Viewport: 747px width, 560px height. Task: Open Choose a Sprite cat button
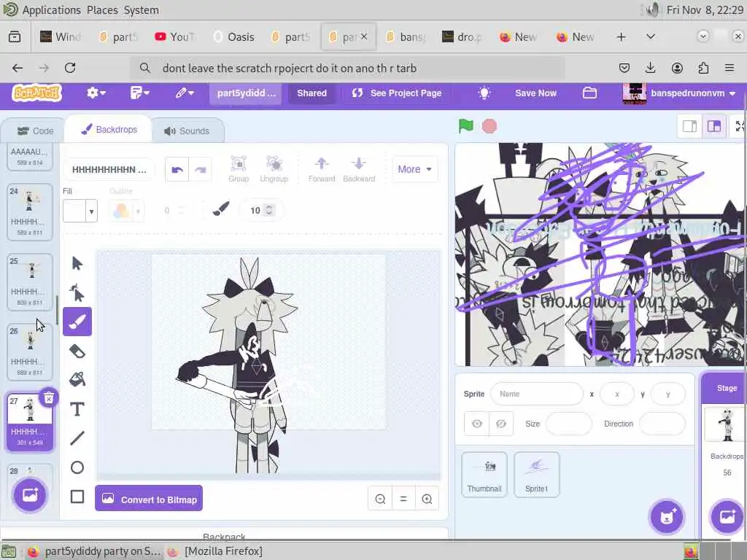coord(667,517)
